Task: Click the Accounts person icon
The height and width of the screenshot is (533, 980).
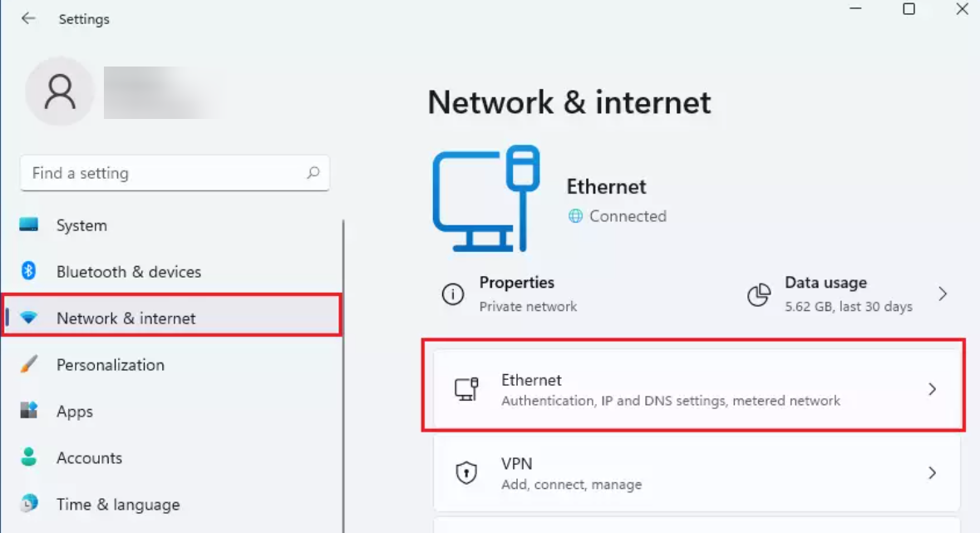Action: (x=29, y=457)
